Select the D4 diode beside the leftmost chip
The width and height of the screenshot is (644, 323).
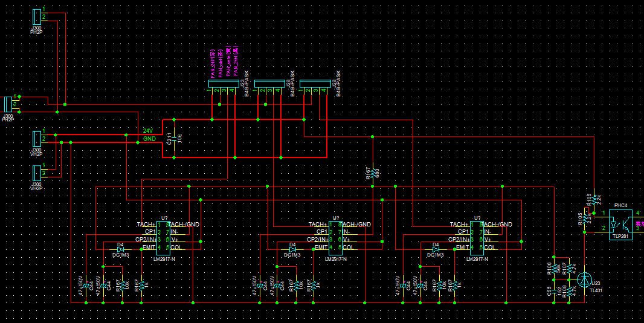120,249
